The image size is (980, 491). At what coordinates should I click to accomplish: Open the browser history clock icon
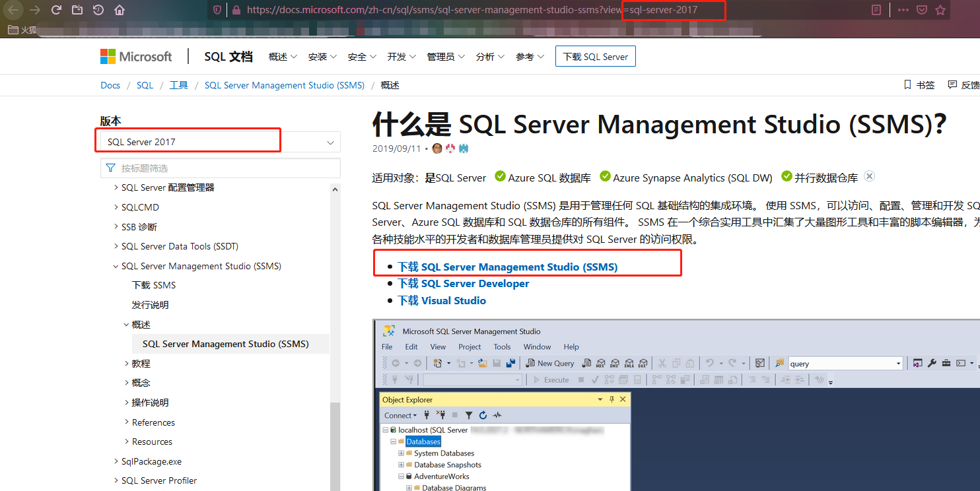pyautogui.click(x=98, y=10)
